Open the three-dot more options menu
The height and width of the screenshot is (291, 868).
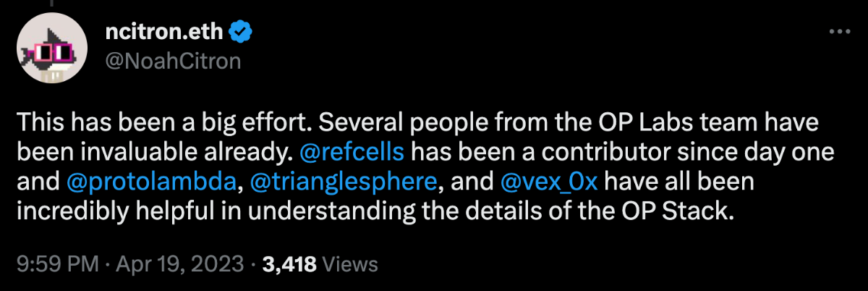(838, 32)
